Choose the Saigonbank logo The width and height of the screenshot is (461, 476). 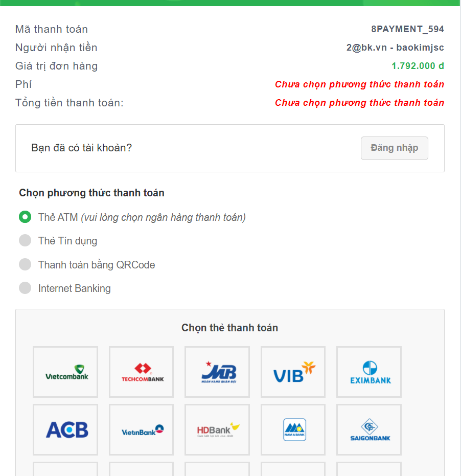(x=369, y=429)
